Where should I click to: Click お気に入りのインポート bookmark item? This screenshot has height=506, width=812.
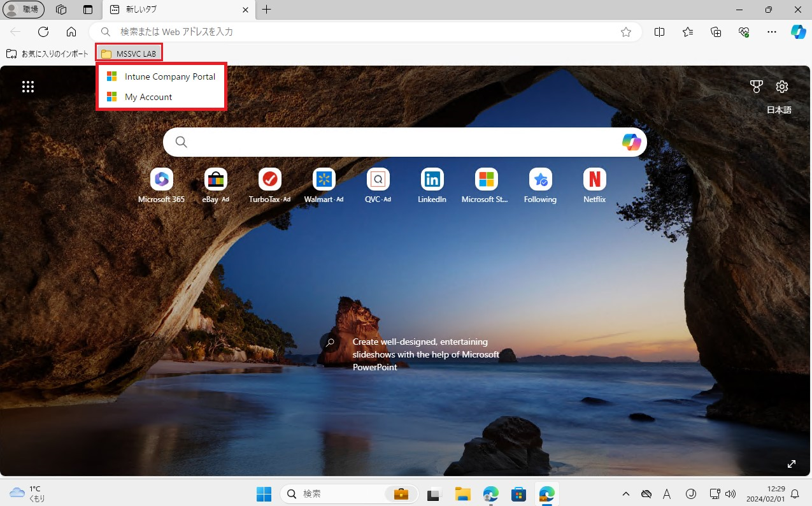[x=48, y=54]
